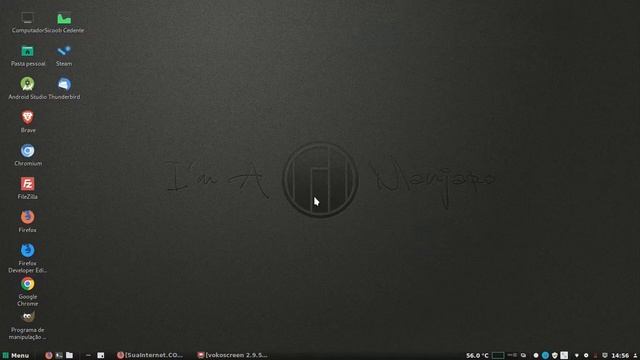
Task: Click the 56.0 °C temperature indicator
Action: click(477, 356)
